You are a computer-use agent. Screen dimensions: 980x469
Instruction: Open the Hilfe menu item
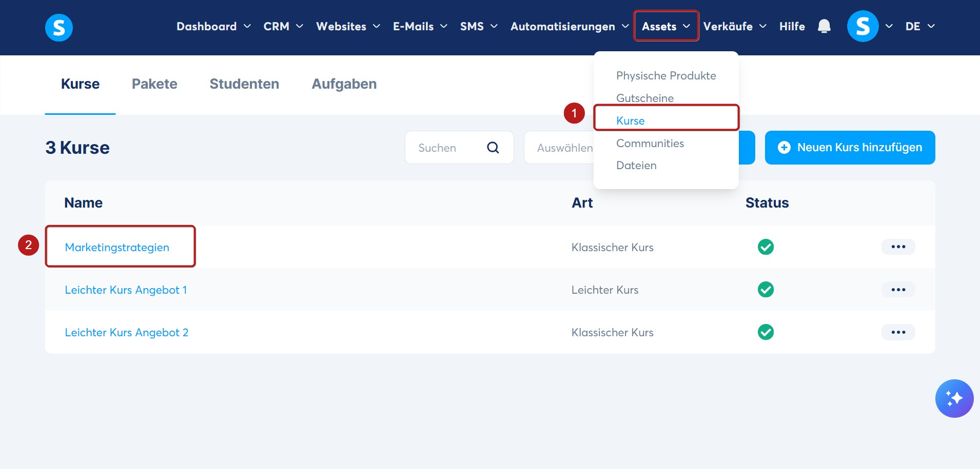click(792, 26)
